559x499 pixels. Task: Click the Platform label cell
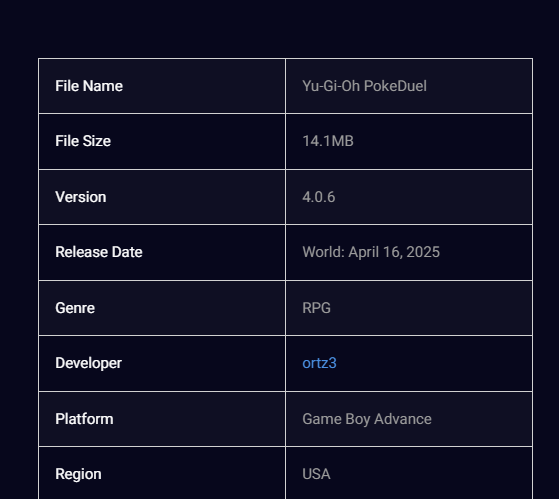click(x=162, y=419)
